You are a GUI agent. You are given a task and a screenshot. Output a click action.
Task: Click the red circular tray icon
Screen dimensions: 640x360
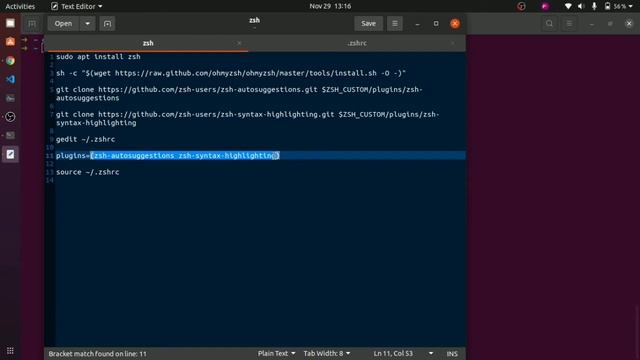tap(521, 6)
